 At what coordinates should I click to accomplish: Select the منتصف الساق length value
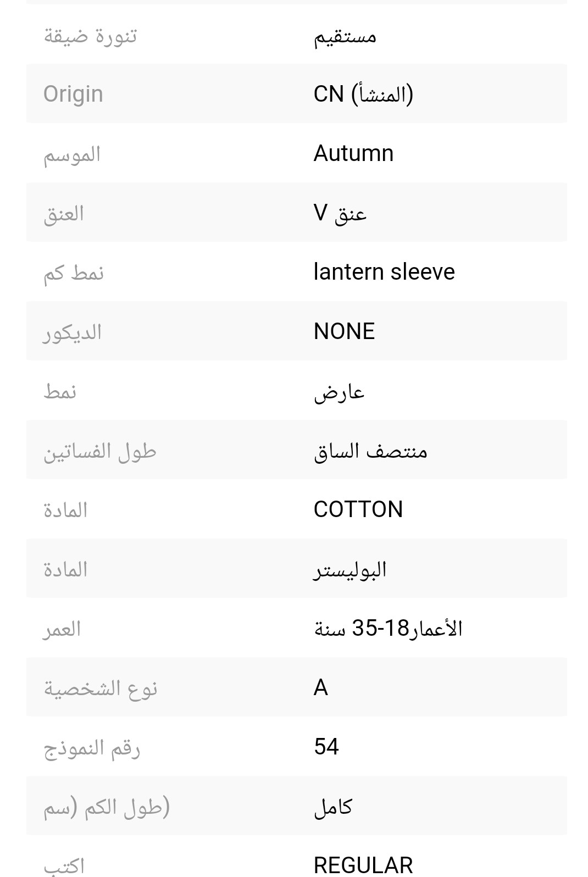(370, 451)
